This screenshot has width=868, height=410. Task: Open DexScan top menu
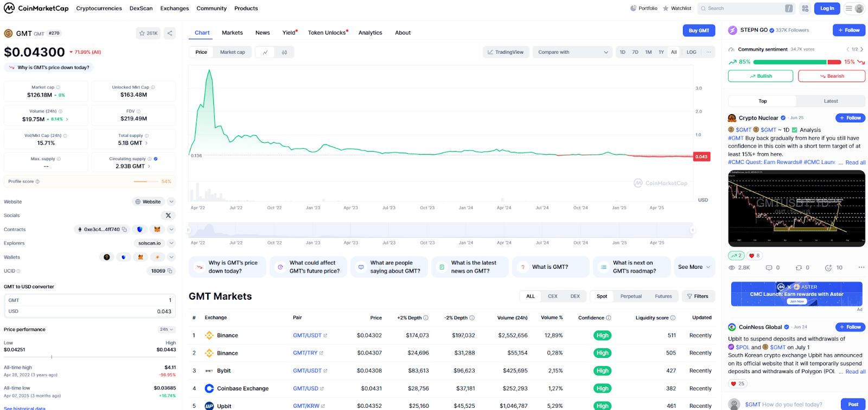click(x=141, y=8)
